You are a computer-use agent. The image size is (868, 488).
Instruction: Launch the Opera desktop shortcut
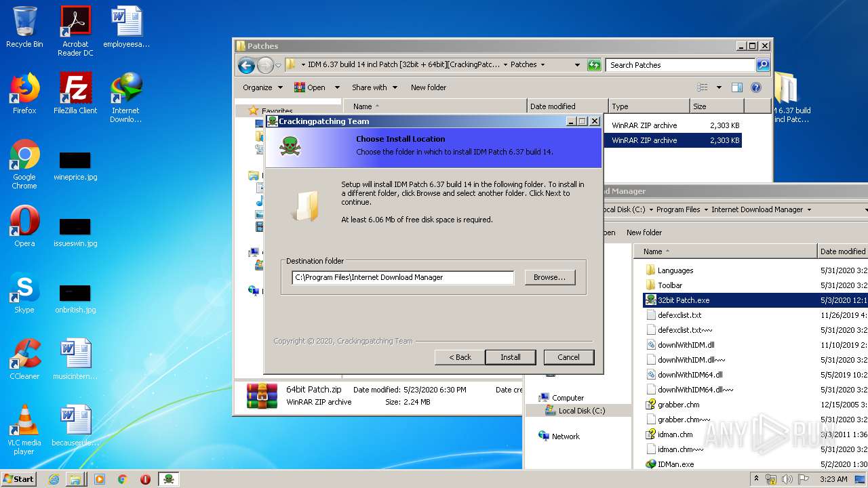point(24,226)
